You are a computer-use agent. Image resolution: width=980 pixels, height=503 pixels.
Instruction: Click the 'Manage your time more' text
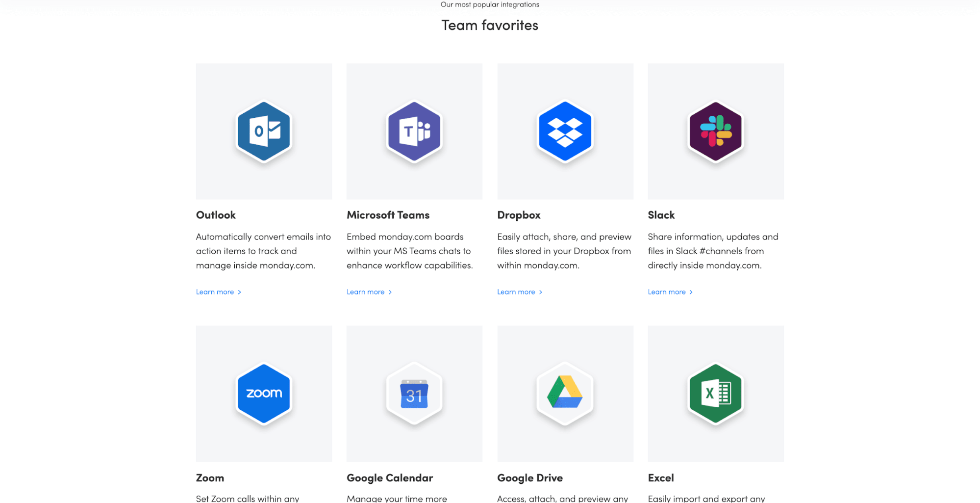(397, 499)
